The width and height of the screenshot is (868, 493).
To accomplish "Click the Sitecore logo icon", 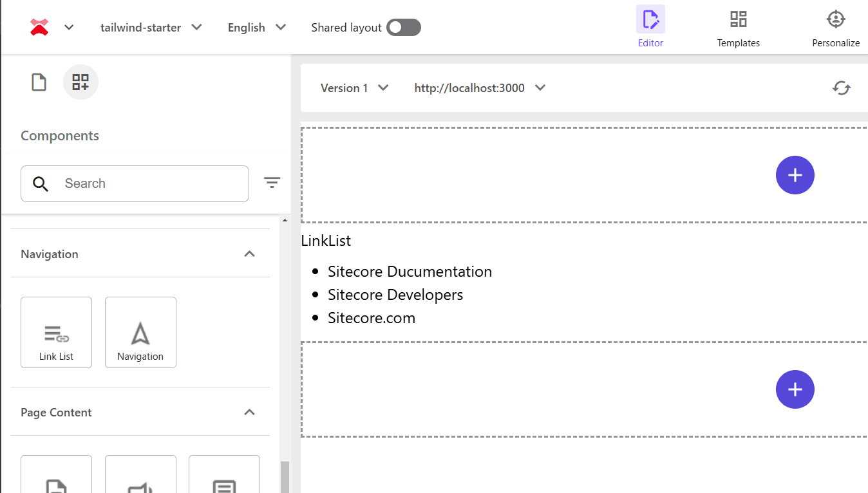I will coord(39,27).
